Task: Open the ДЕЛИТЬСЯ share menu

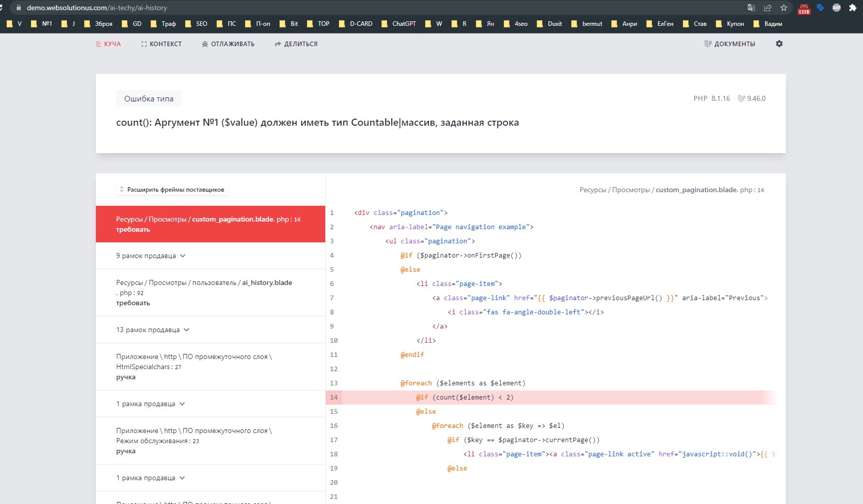Action: (x=296, y=44)
